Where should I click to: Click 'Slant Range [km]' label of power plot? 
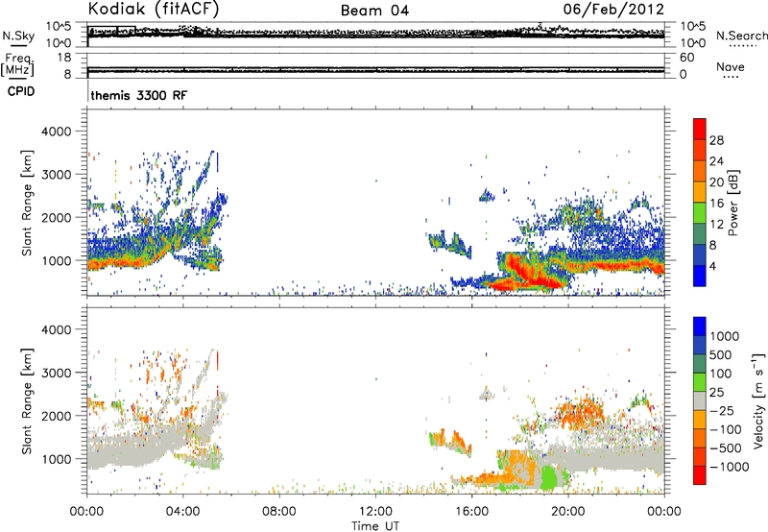click(x=27, y=203)
